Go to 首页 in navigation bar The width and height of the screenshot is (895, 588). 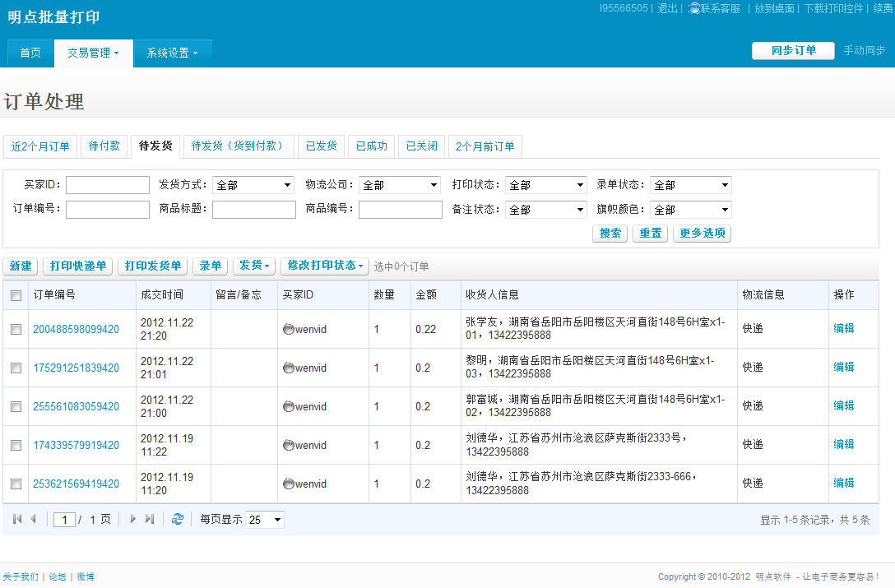pos(30,53)
